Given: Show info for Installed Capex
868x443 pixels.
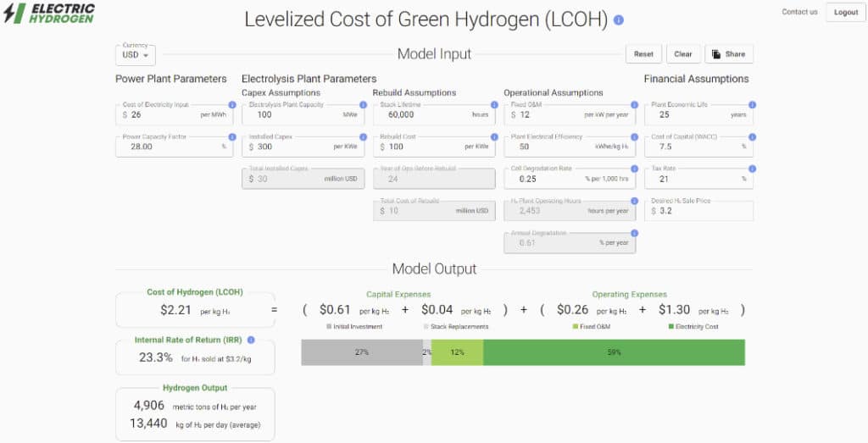Looking at the screenshot, I should [363, 136].
